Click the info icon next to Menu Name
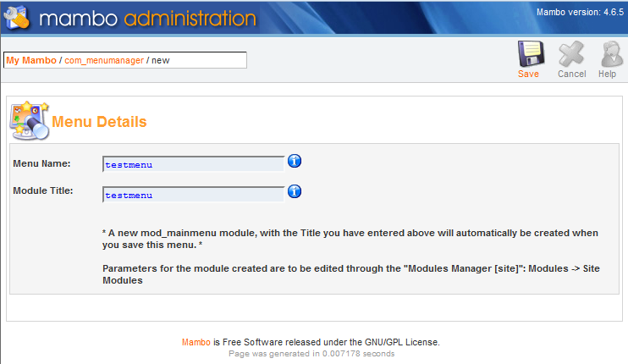628x364 pixels. coord(295,161)
